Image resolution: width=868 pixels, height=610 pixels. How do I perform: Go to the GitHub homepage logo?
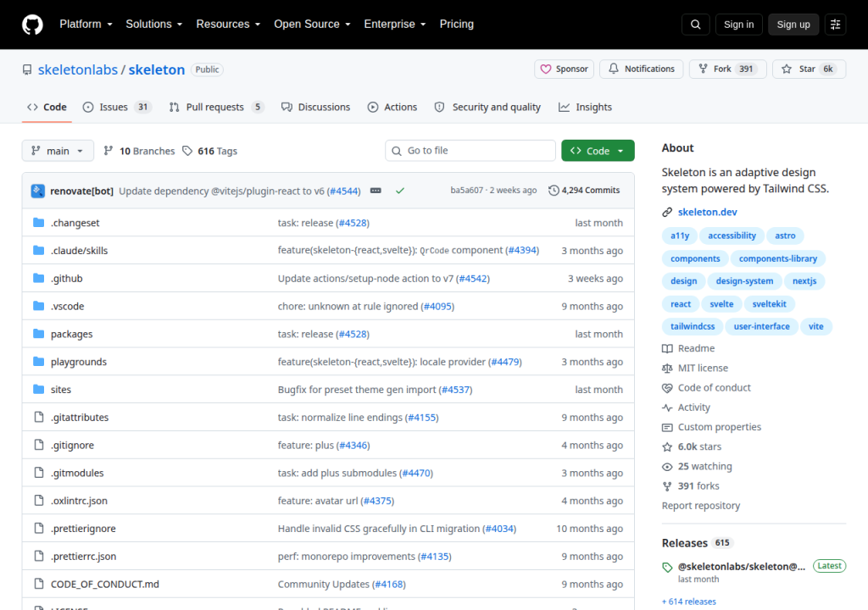(x=32, y=25)
